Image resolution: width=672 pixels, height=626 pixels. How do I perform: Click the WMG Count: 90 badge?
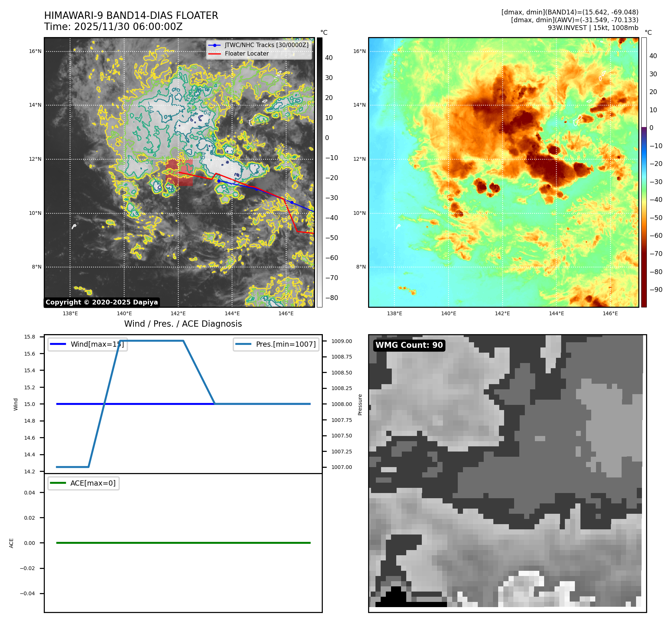tap(409, 345)
